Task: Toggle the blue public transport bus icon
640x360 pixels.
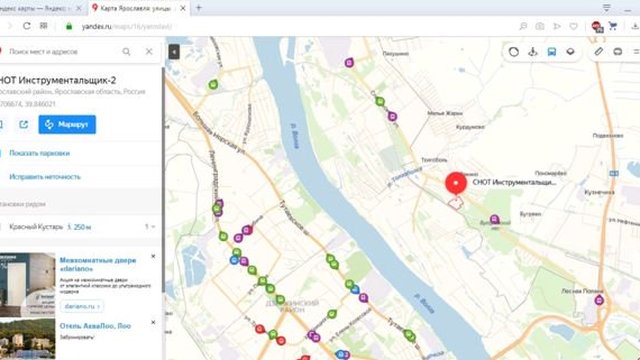Action: [552, 52]
